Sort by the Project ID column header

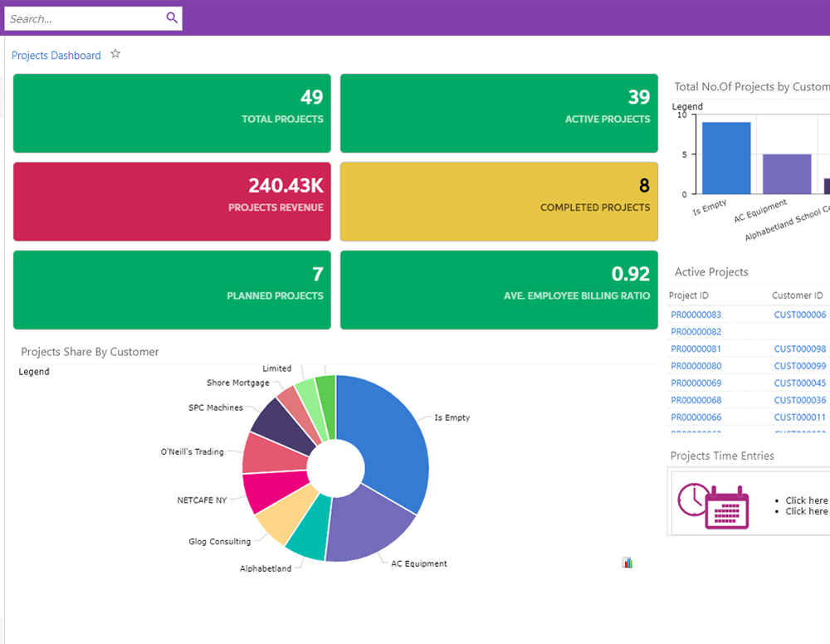tap(689, 295)
